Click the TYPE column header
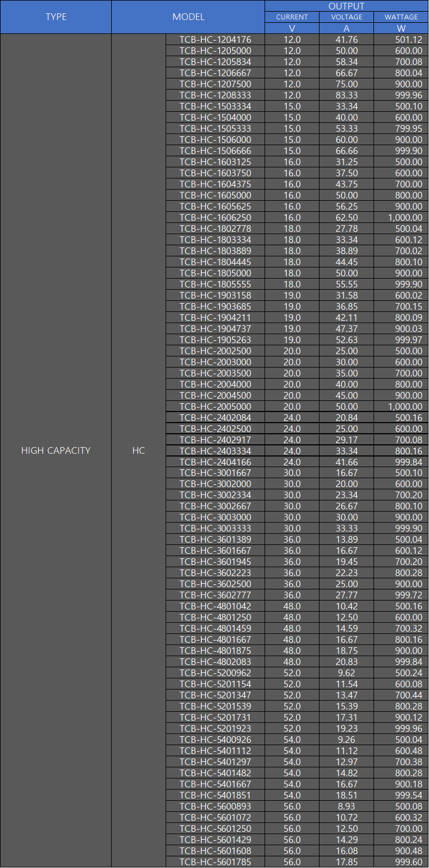429x868 pixels. [56, 17]
